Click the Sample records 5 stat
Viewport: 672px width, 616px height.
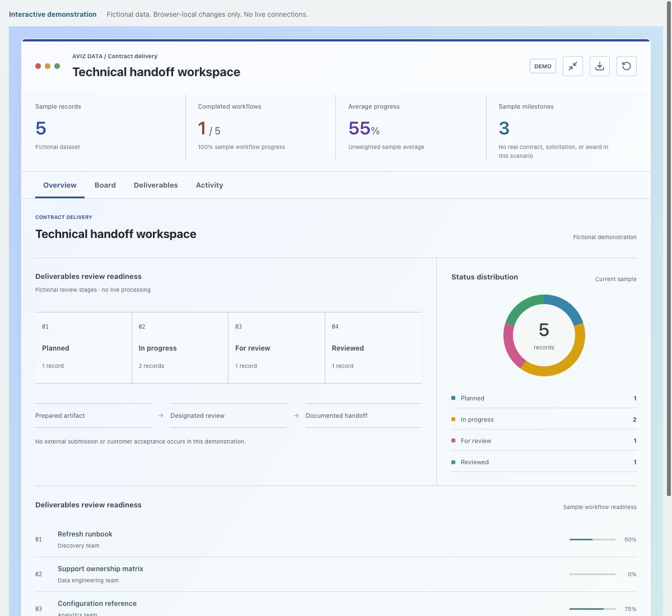click(104, 127)
